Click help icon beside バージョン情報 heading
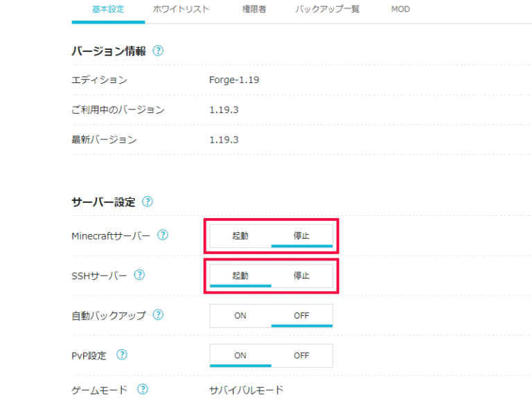This screenshot has height=399, width=532. (x=158, y=51)
